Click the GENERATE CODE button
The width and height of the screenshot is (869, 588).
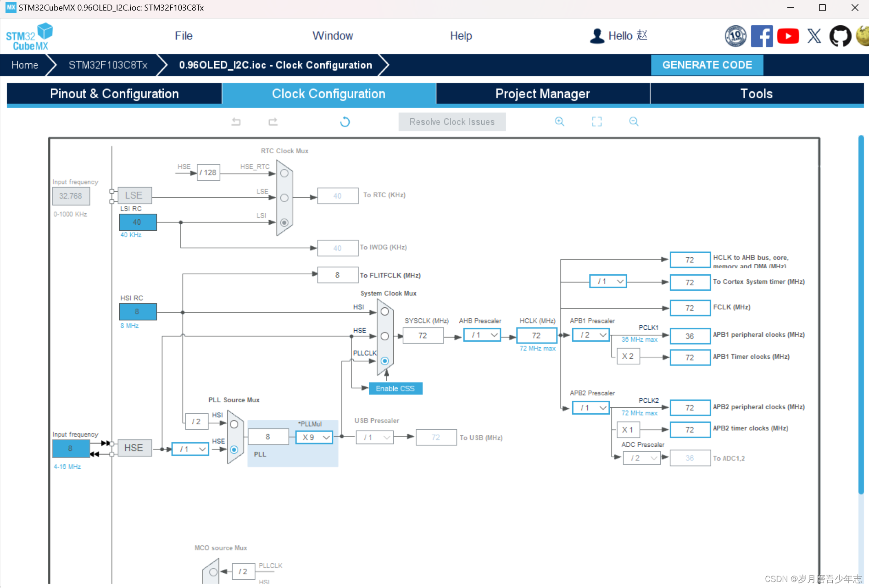[707, 65]
